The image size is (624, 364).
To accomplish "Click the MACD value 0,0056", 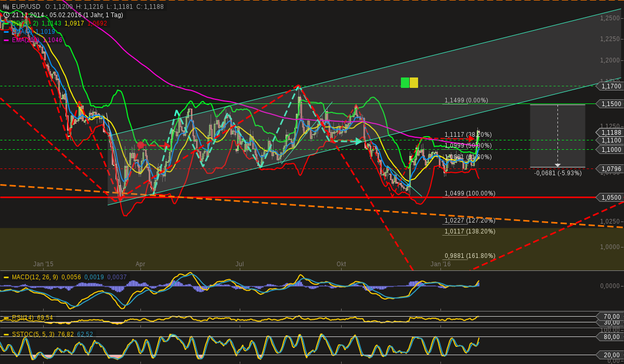I will pos(71,277).
